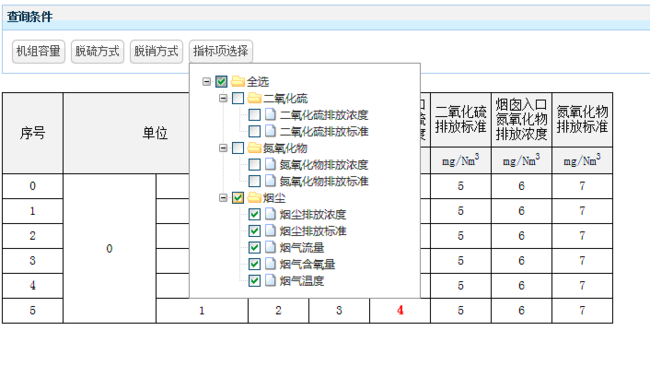This screenshot has width=650, height=366.
Task: Click the 烟气温度 document icon
Action: [x=270, y=280]
